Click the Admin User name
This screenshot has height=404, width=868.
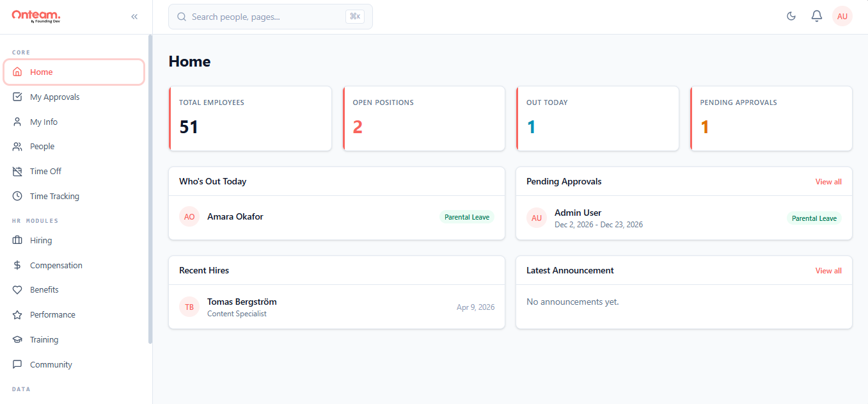(578, 213)
